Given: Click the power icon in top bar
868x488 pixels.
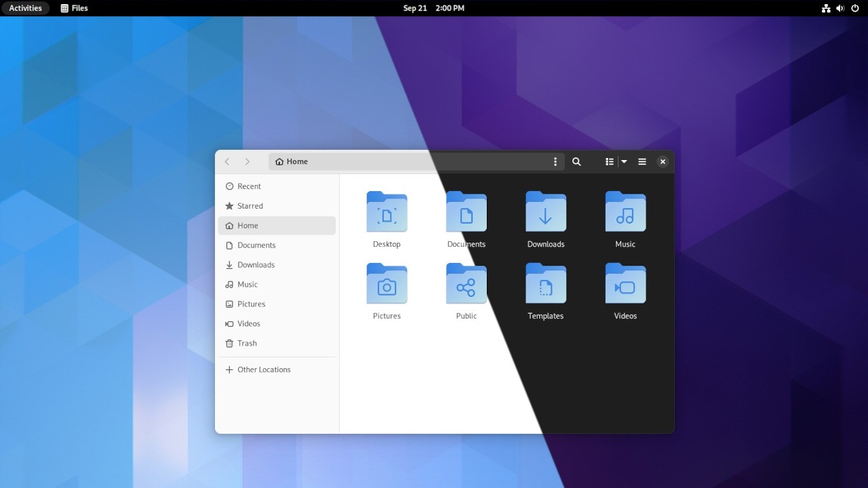Looking at the screenshot, I should (854, 8).
